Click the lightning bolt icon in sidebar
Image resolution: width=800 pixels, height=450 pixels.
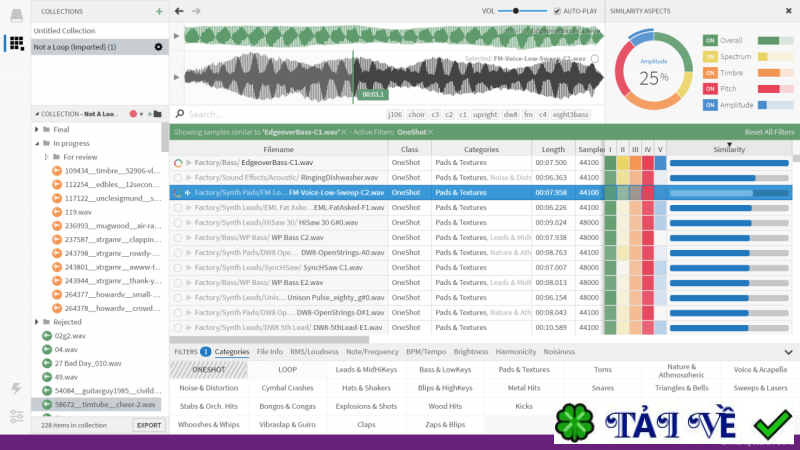click(15, 388)
